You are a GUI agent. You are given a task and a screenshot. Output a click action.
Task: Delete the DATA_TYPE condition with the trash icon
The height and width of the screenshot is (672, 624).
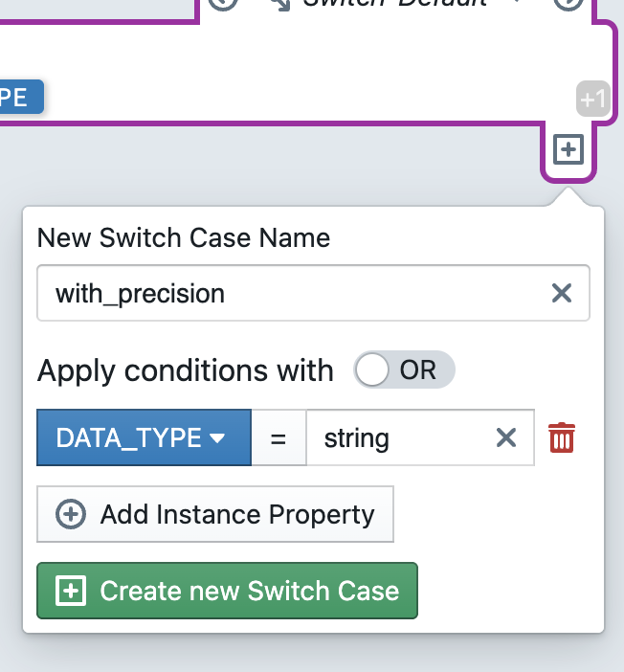pos(562,438)
